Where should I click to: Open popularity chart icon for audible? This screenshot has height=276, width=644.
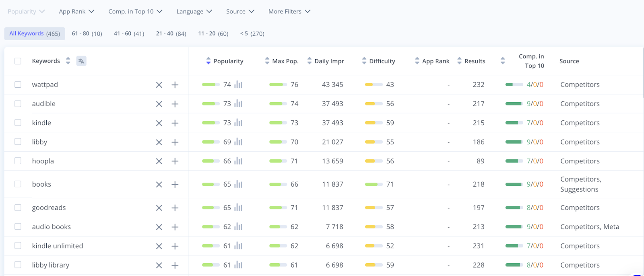pyautogui.click(x=238, y=103)
